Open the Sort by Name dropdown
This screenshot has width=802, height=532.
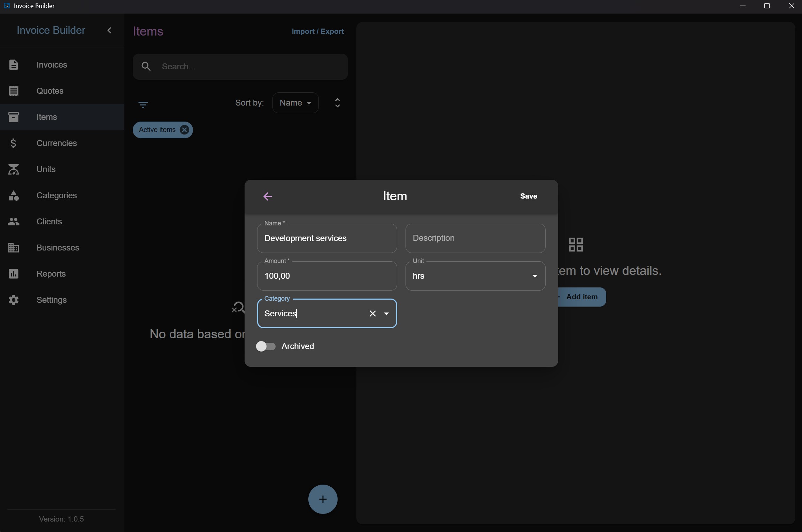[x=295, y=103]
